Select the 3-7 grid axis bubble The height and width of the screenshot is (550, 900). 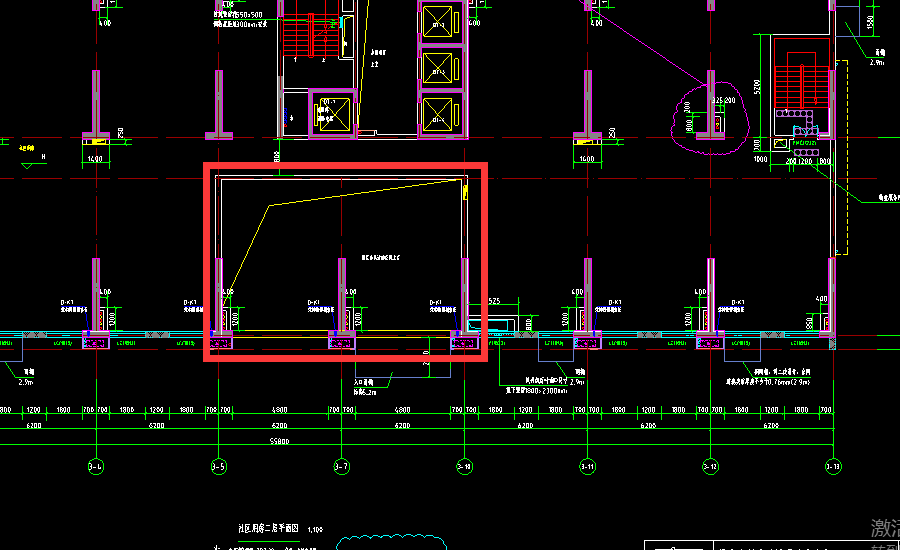tap(342, 466)
